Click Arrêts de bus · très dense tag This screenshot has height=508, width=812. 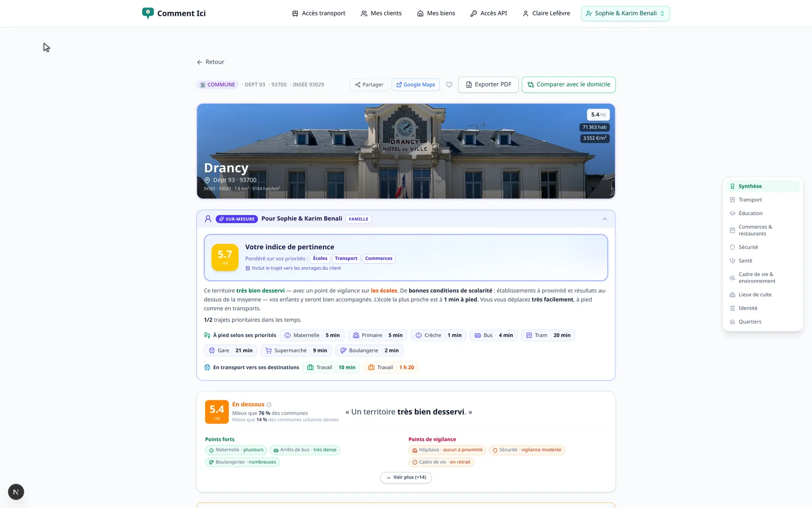pyautogui.click(x=304, y=450)
